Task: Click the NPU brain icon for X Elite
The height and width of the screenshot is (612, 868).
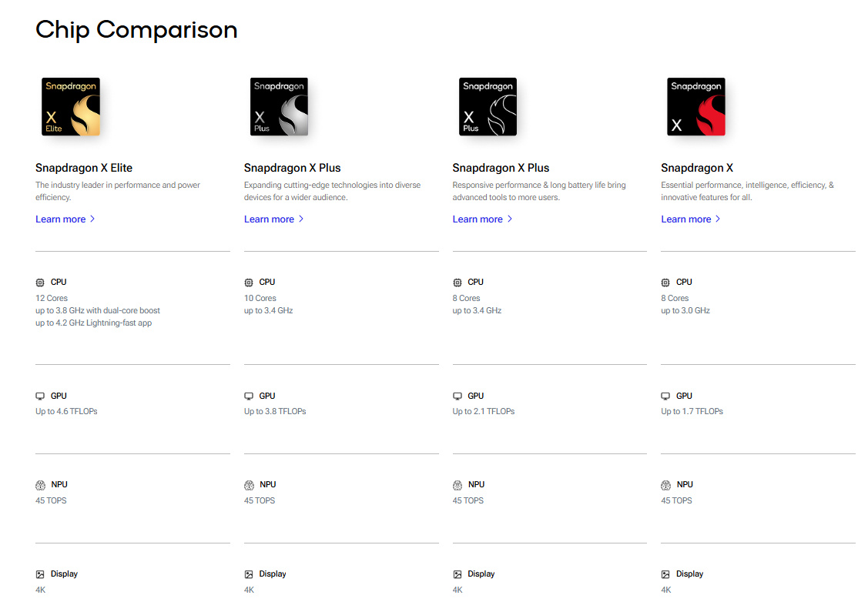Action: coord(40,485)
